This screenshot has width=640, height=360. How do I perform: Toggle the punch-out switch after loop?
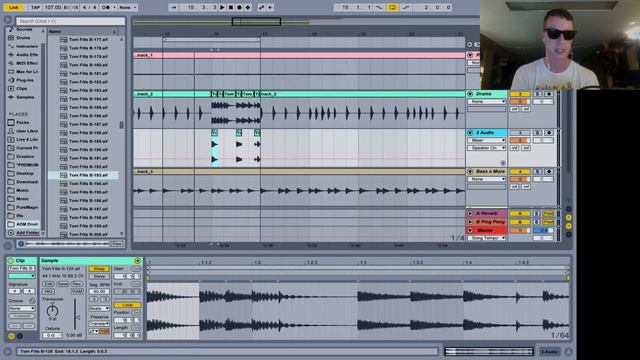(406, 7)
